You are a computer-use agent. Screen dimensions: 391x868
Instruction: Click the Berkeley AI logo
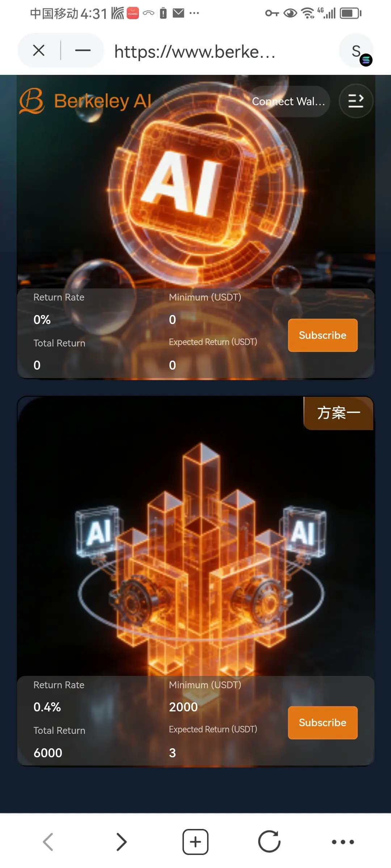(x=85, y=101)
